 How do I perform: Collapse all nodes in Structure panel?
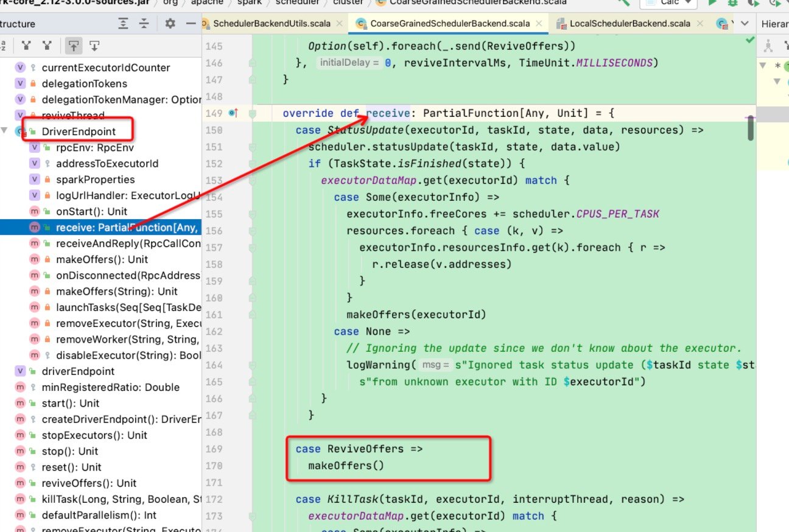point(144,24)
